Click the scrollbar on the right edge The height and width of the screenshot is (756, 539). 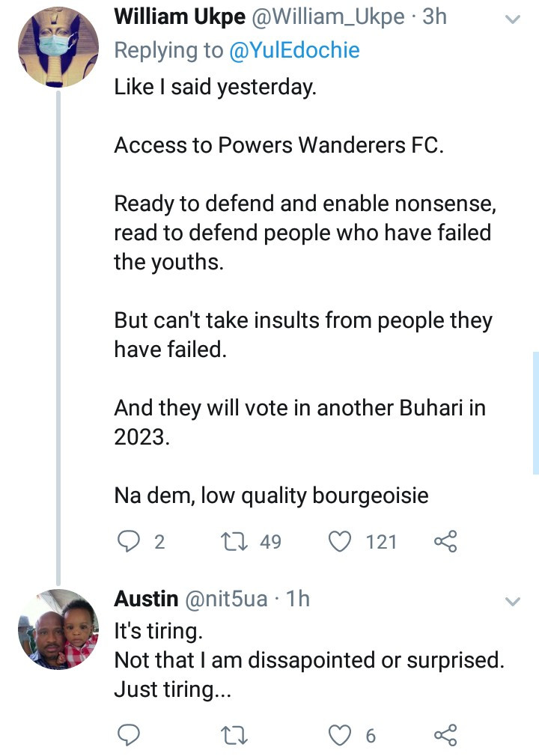535,412
